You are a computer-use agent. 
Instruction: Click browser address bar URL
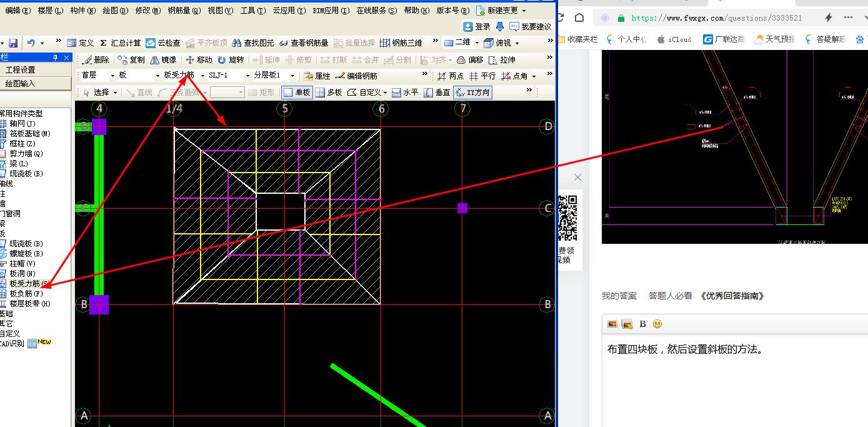click(716, 18)
